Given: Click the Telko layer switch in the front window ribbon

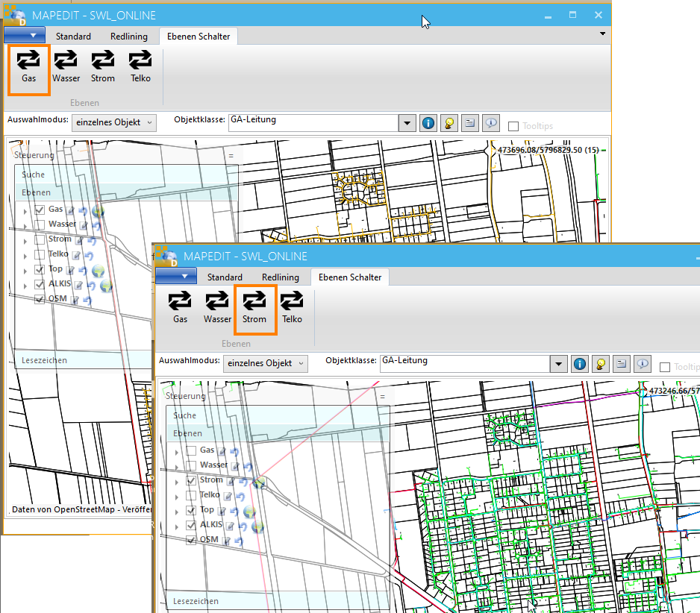Looking at the screenshot, I should click(292, 307).
